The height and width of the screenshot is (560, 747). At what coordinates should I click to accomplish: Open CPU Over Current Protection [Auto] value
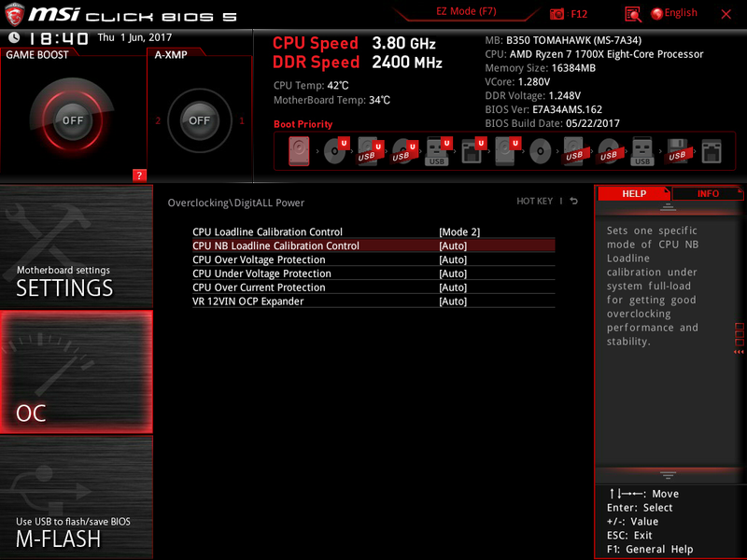(x=453, y=287)
